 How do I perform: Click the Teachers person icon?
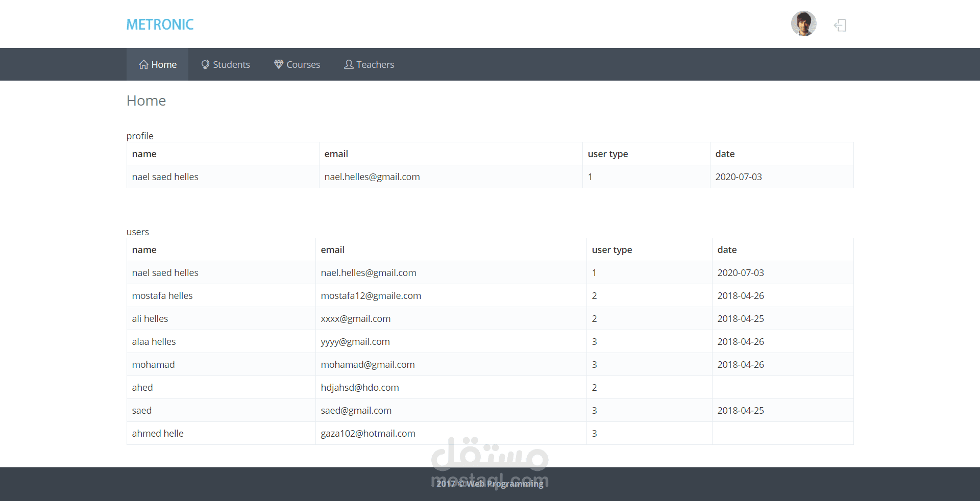(x=349, y=64)
